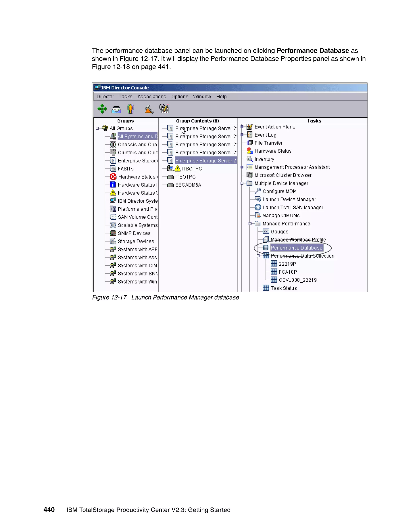Select the Storage Devices group
Image resolution: width=411 pixels, height=532 pixels.
coord(136,241)
